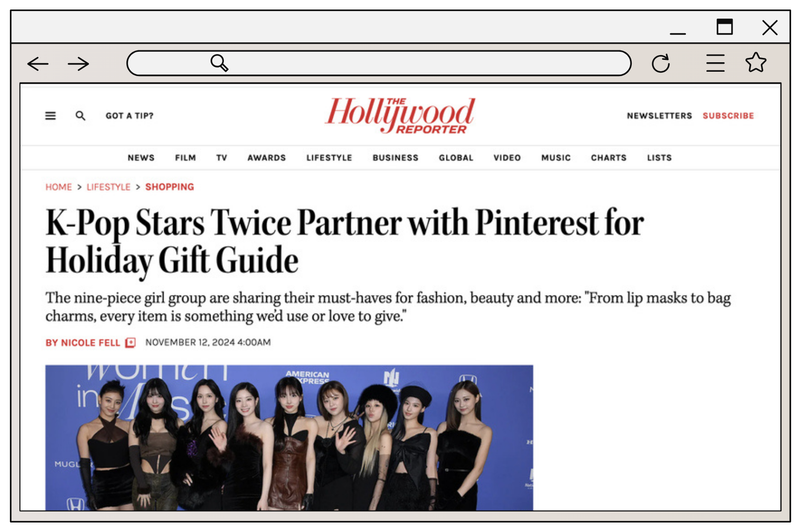Select the CHARTS tab
Image resolution: width=801 pixels, height=532 pixels.
pos(608,157)
